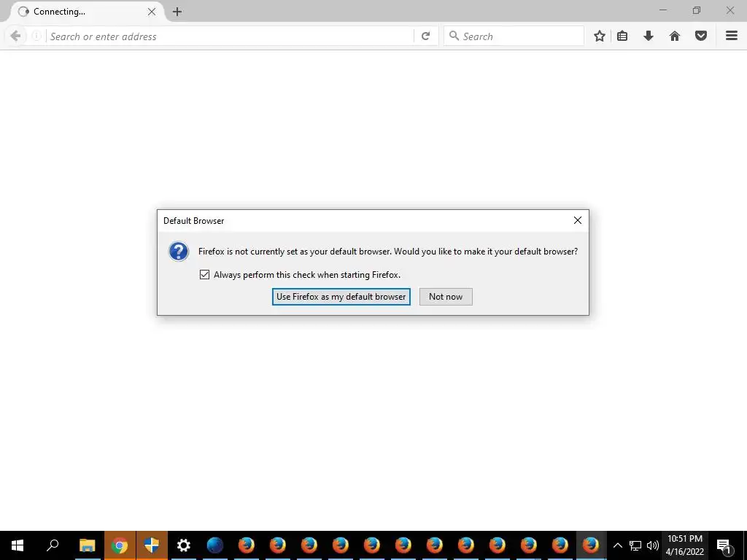Close the Default Browser dialog
747x560 pixels.
click(578, 220)
